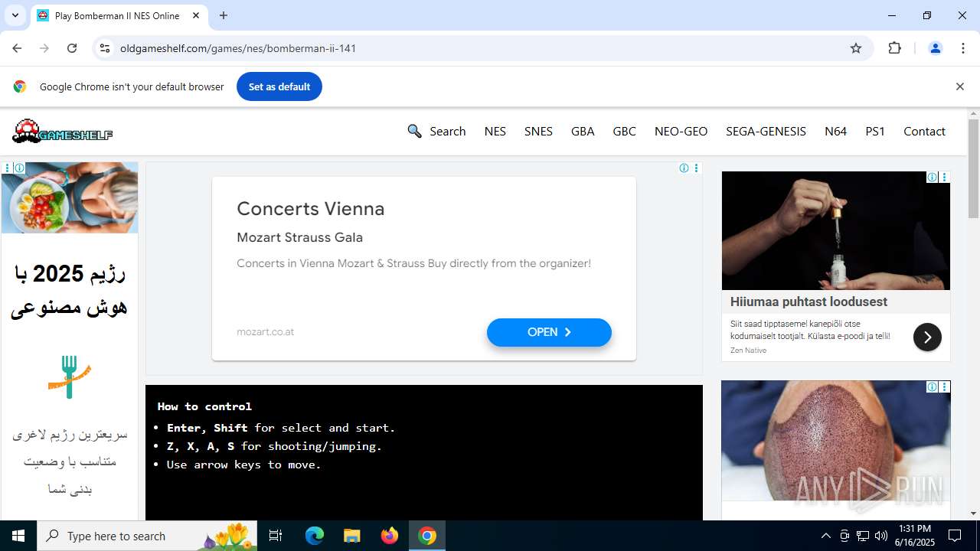
Task: View site information icon in address bar
Action: click(x=105, y=48)
